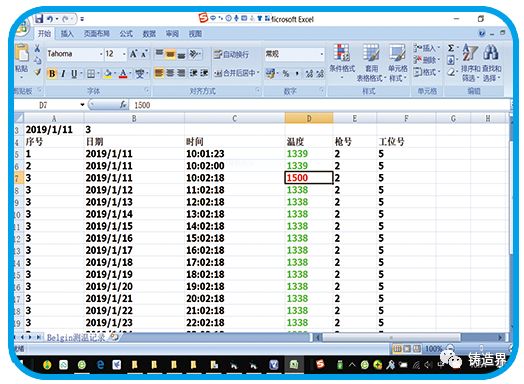Switch to the 插入 ribbon tab
Viewport: 524px width, 384px height.
67,33
